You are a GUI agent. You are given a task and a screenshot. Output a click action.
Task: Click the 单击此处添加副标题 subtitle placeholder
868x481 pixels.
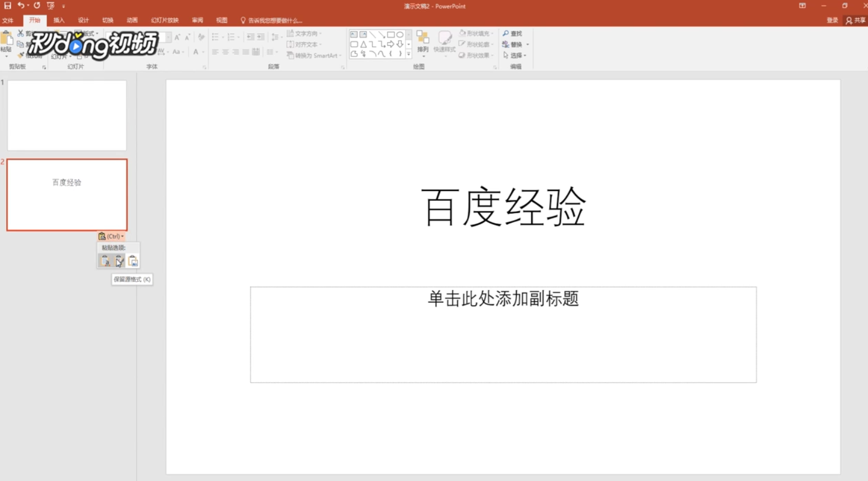pos(503,335)
